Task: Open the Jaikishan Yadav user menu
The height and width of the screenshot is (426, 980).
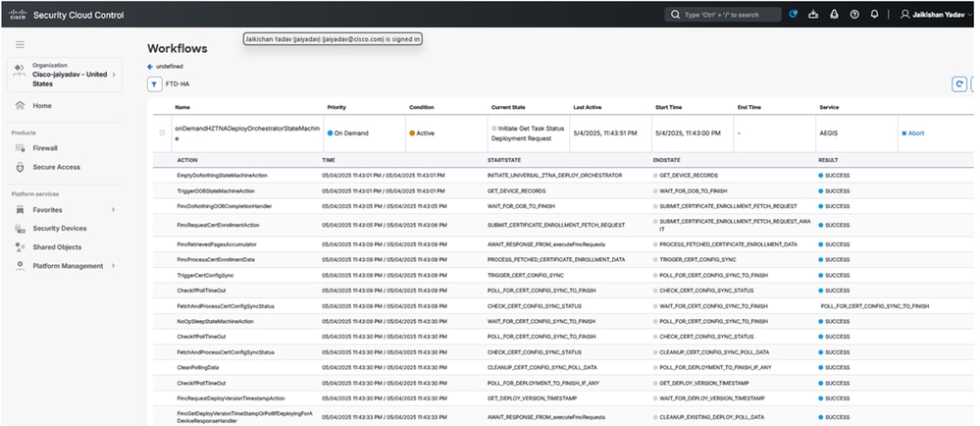Action: coord(937,15)
